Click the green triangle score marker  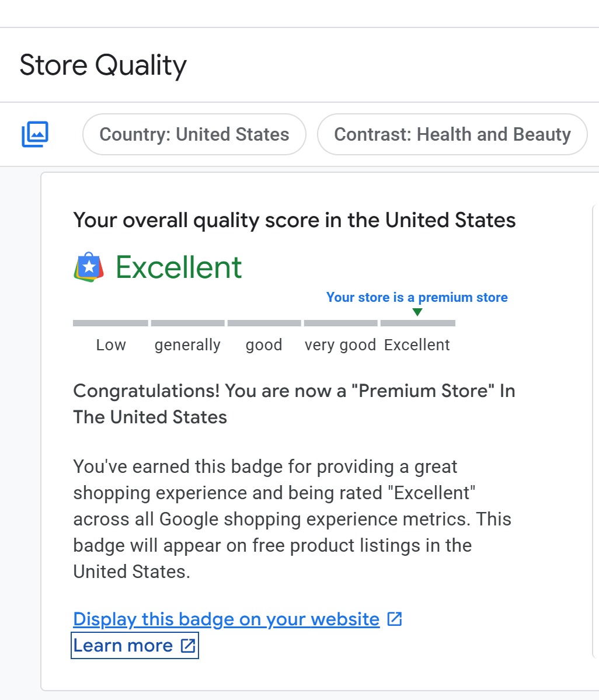coord(417,312)
